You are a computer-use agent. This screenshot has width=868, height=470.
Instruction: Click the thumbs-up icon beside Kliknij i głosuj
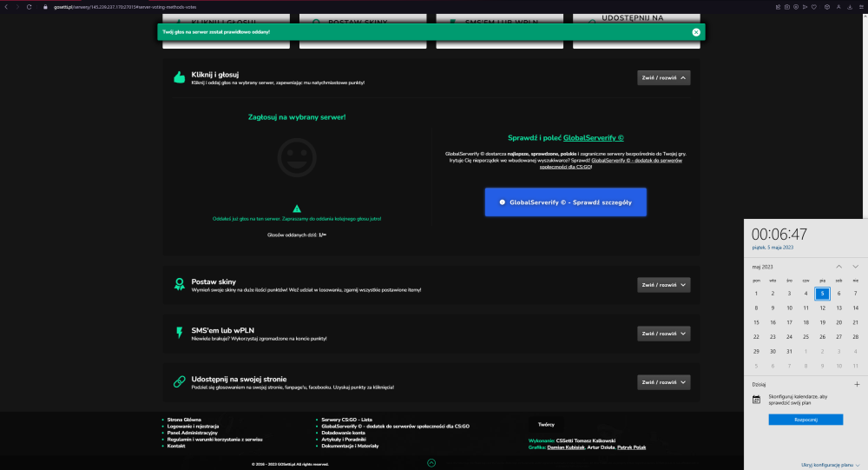pyautogui.click(x=180, y=77)
